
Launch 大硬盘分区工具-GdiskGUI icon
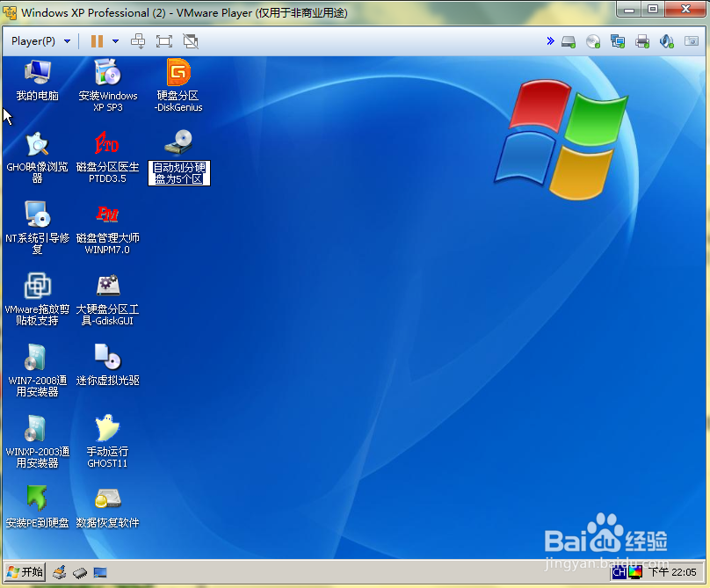click(x=108, y=299)
